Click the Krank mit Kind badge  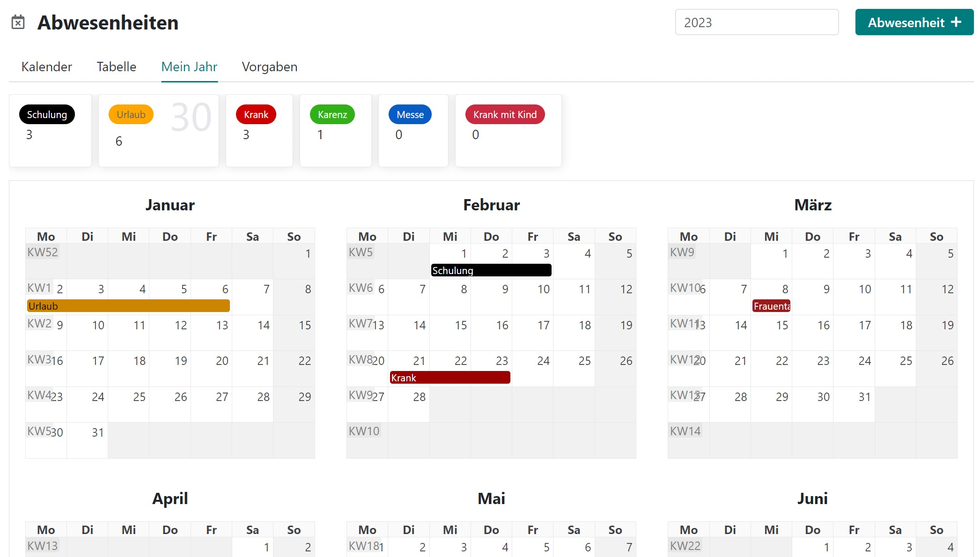click(504, 114)
